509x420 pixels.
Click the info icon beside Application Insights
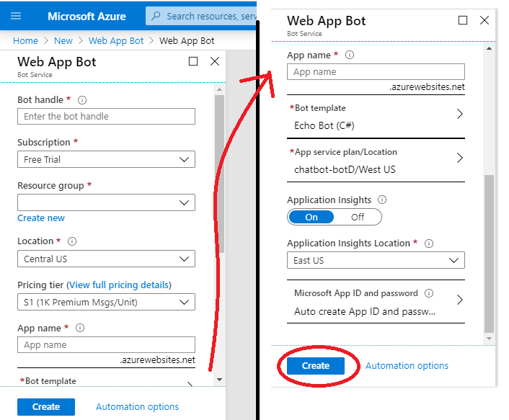382,200
